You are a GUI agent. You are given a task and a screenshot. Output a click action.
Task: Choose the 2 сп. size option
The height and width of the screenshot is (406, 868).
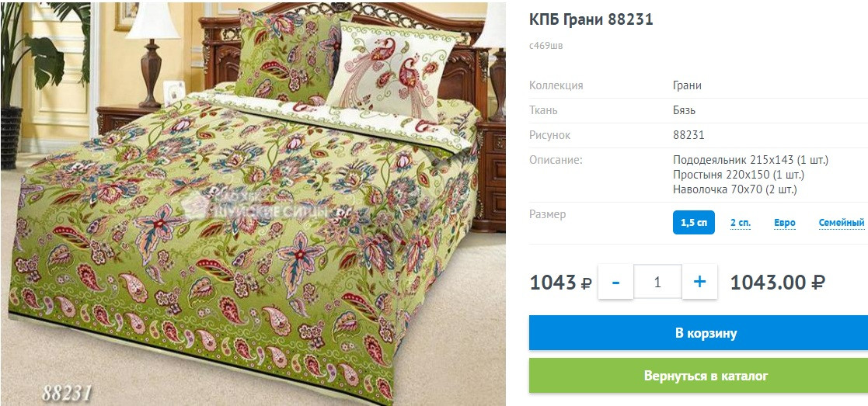point(741,223)
